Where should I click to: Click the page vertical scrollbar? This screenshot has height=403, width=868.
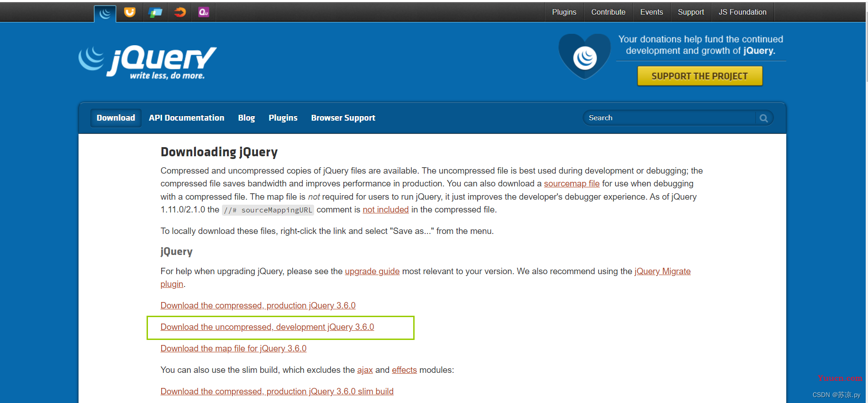tap(867, 46)
